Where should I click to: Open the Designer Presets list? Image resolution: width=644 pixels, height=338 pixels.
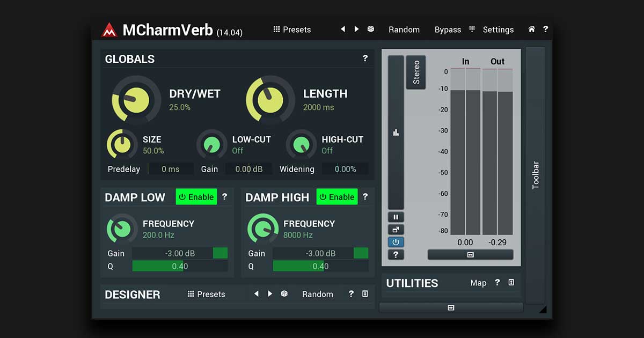tap(207, 294)
